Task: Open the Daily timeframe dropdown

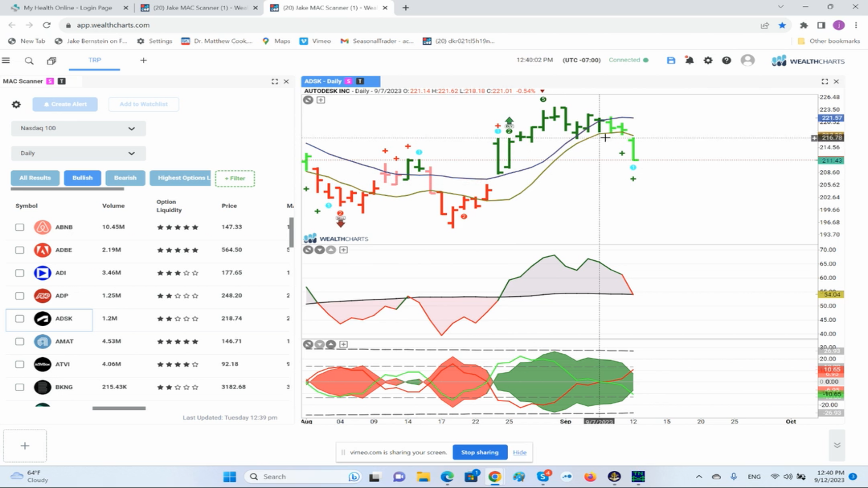Action: click(x=78, y=153)
